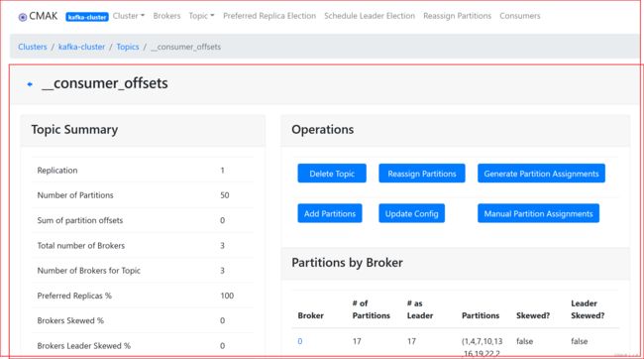Click the Add Partitions button
The image size is (644, 359).
[330, 213]
